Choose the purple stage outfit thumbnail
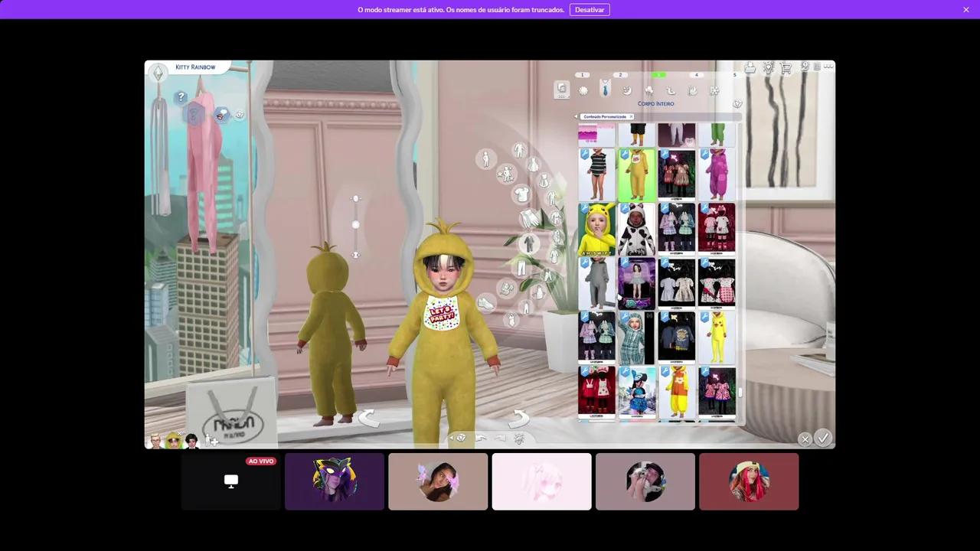This screenshot has height=551, width=980. coord(637,283)
